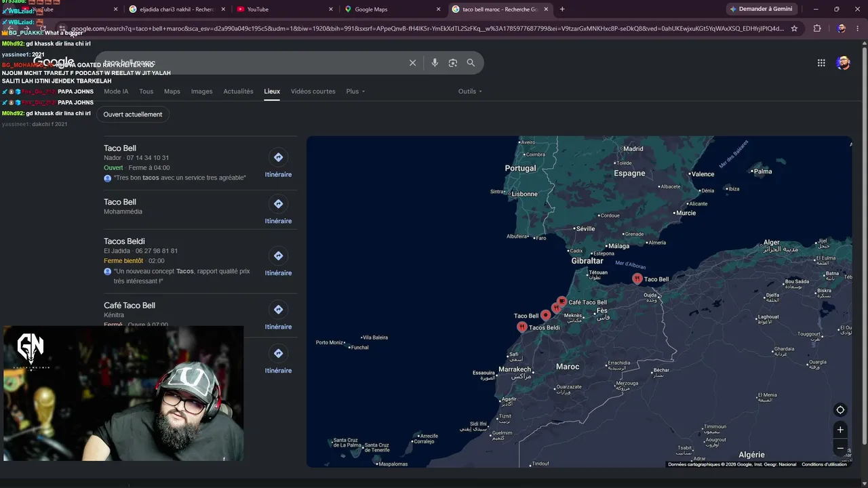Viewport: 868px width, 488px height.
Task: Center map on my location
Action: click(840, 410)
